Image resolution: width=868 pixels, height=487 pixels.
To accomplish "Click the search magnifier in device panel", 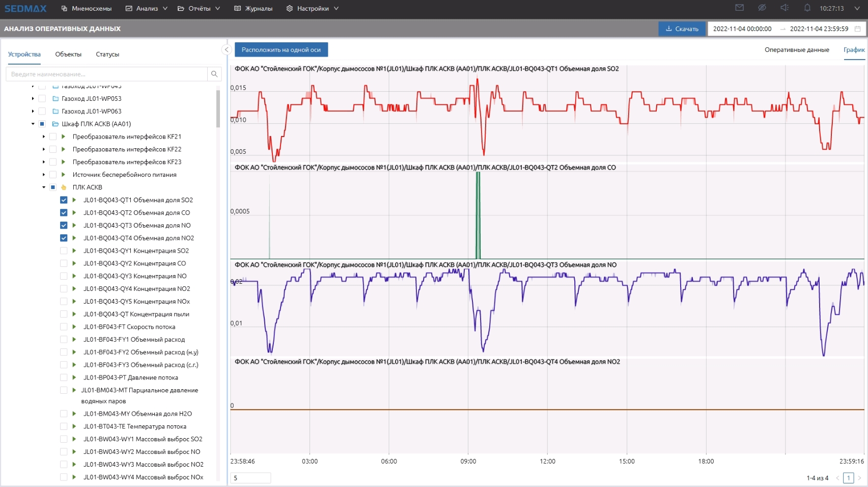I will (x=214, y=74).
